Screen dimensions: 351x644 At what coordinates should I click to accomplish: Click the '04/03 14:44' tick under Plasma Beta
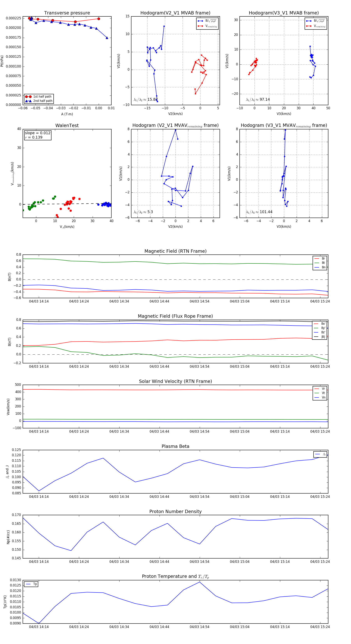(x=159, y=497)
